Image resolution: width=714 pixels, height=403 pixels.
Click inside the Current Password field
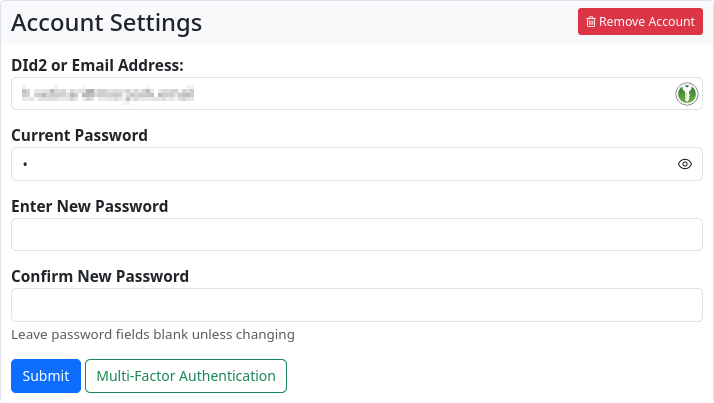[340, 164]
